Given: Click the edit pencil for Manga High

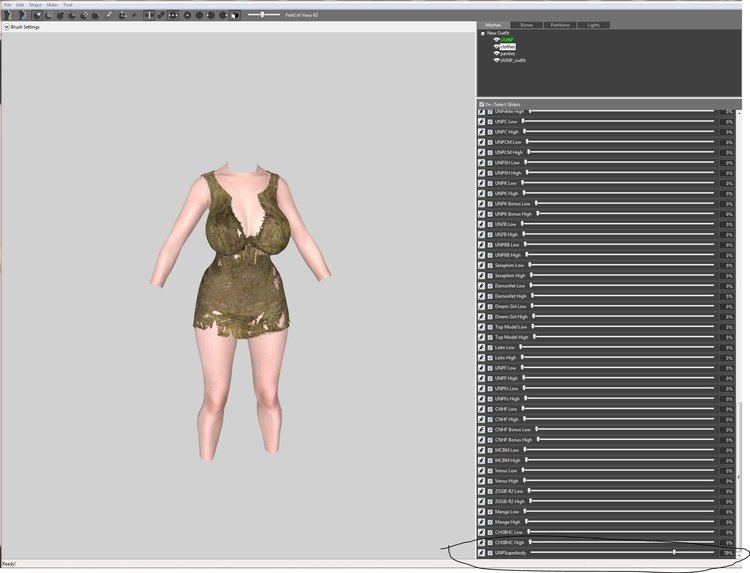Looking at the screenshot, I should [482, 522].
